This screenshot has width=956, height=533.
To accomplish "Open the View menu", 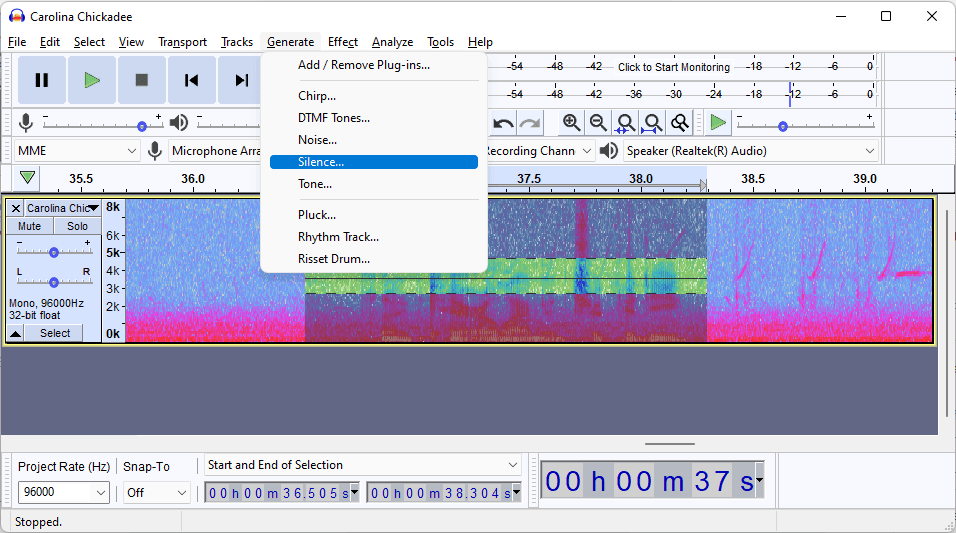I will (x=131, y=42).
